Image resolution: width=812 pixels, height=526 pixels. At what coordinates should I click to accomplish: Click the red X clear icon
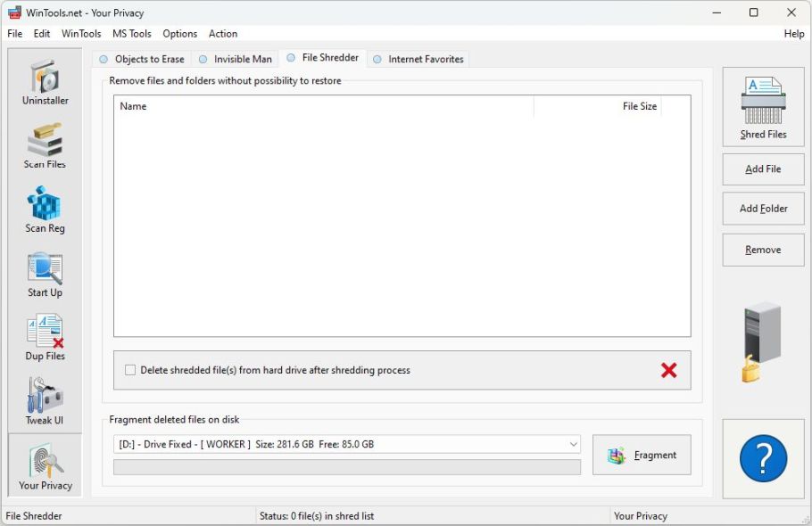coord(668,370)
